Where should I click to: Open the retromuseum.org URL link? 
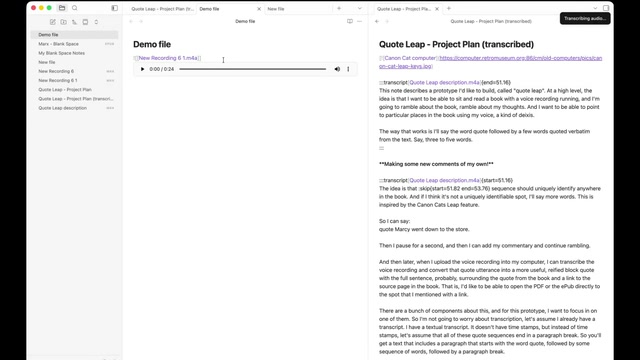click(490, 62)
